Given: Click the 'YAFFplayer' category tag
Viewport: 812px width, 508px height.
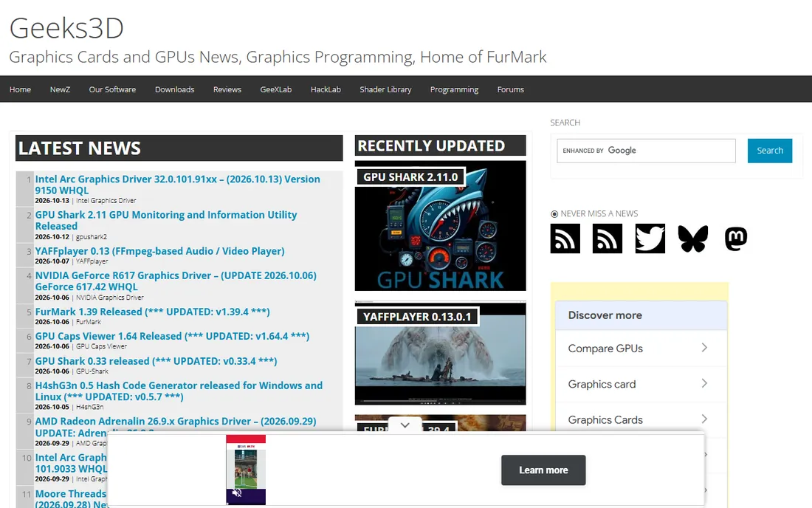Looking at the screenshot, I should point(92,261).
